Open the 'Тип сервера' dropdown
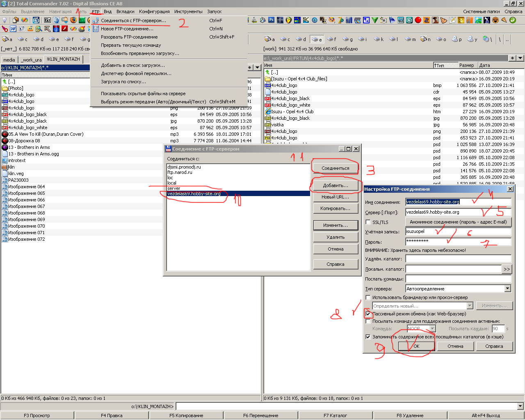Image resolution: width=525 pixels, height=420 pixels. [508, 289]
